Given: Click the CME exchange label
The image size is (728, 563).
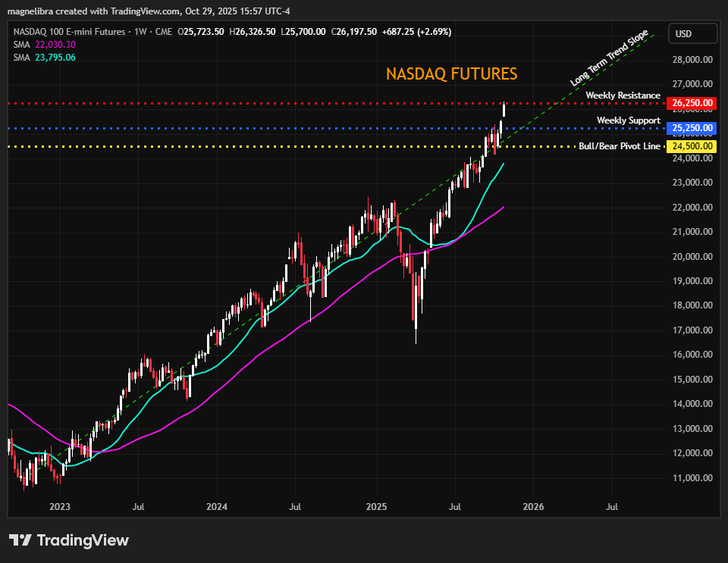Looking at the screenshot, I should click(164, 32).
